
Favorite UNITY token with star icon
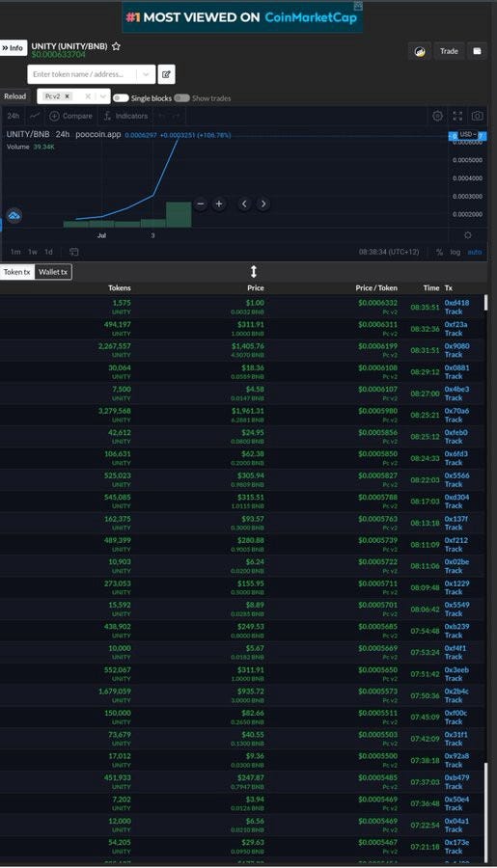117,46
